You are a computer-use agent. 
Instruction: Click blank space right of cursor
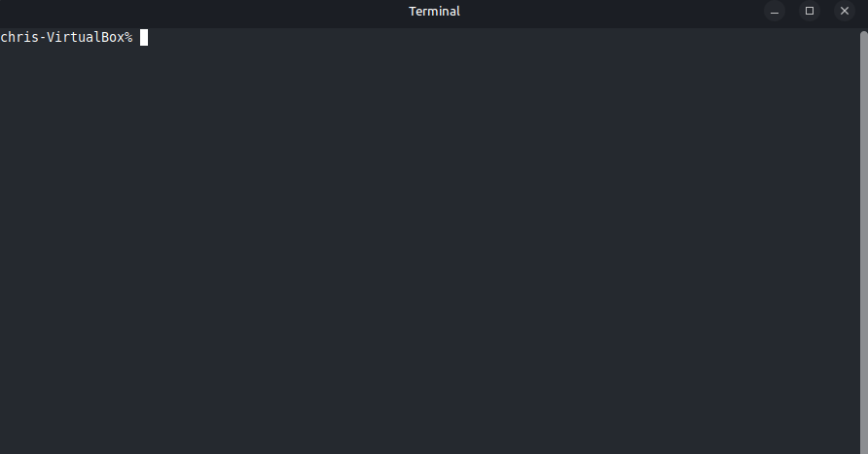[498, 38]
